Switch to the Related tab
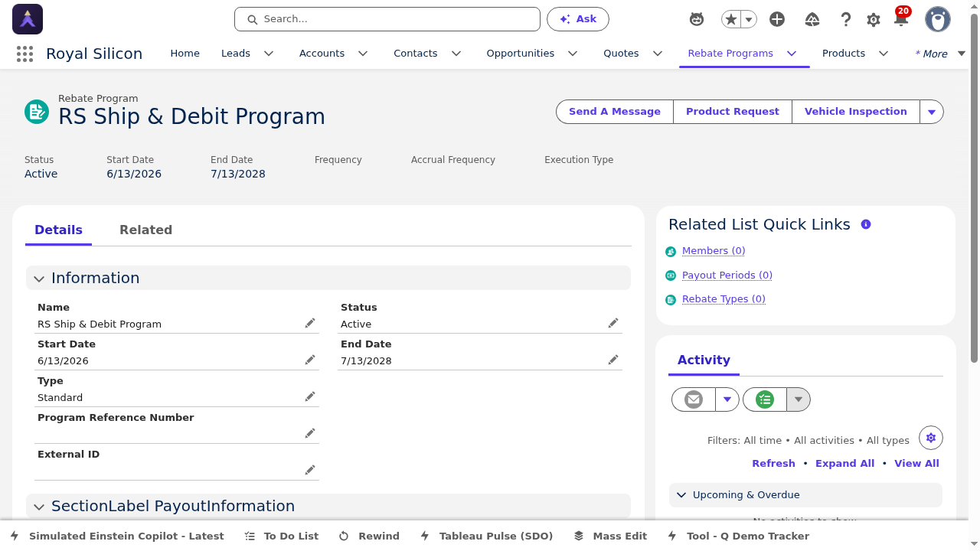The image size is (980, 551). point(145,230)
